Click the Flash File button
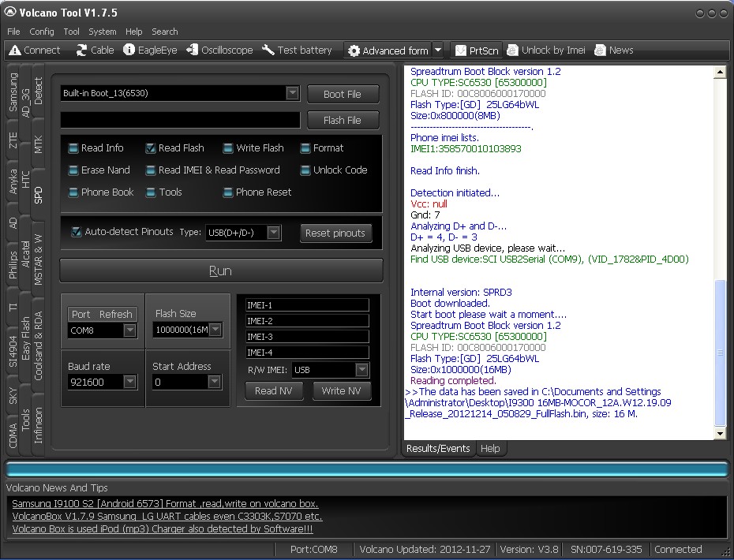 coord(343,120)
